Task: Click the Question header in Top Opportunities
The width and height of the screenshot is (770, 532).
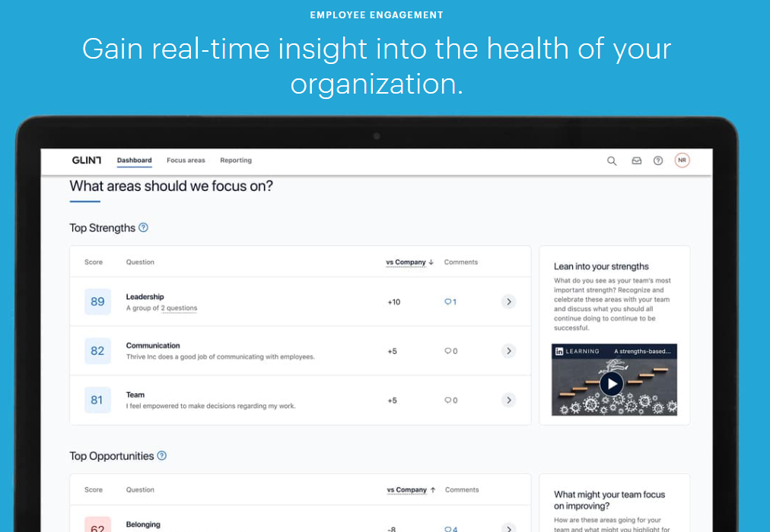Action: click(140, 489)
